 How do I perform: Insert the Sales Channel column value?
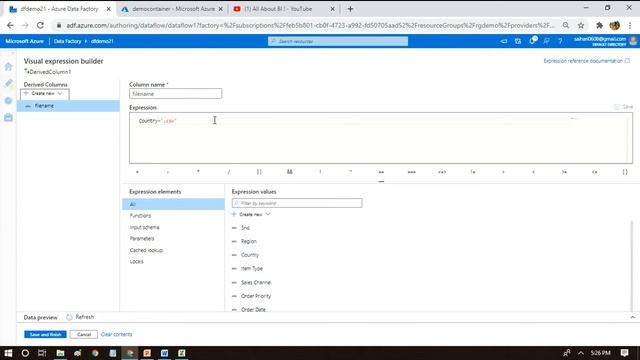click(x=256, y=282)
